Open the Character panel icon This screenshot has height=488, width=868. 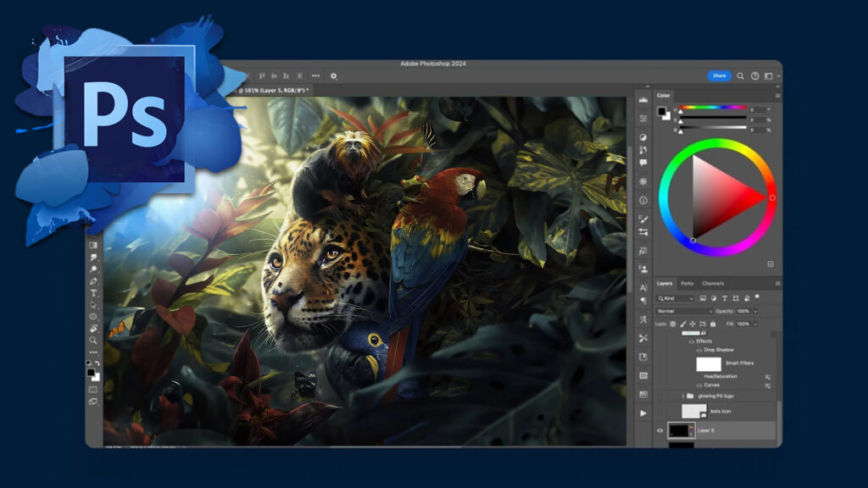643,288
